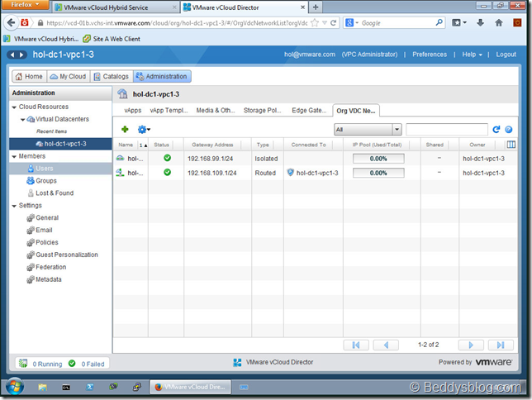Viewport: 532px width, 400px height.
Task: Collapse the Settings section
Action: point(14,206)
